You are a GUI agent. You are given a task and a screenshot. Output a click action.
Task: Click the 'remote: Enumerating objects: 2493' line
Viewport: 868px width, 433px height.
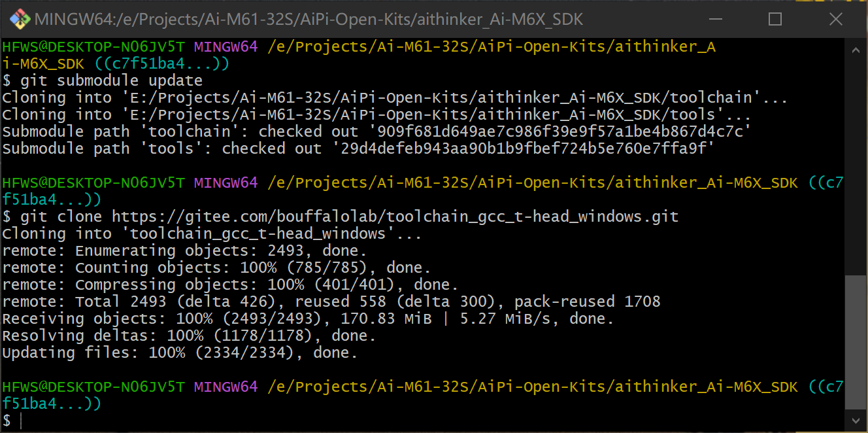coord(185,251)
